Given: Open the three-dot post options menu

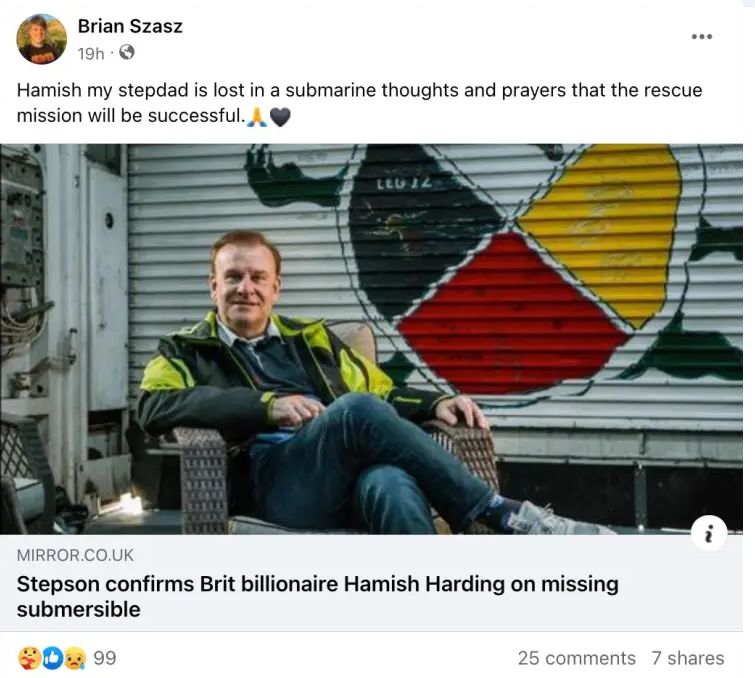Looking at the screenshot, I should pos(702,37).
